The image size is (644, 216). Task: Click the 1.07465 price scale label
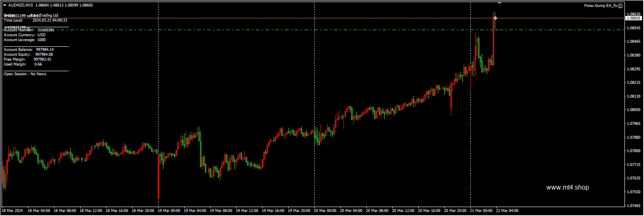pos(633,206)
